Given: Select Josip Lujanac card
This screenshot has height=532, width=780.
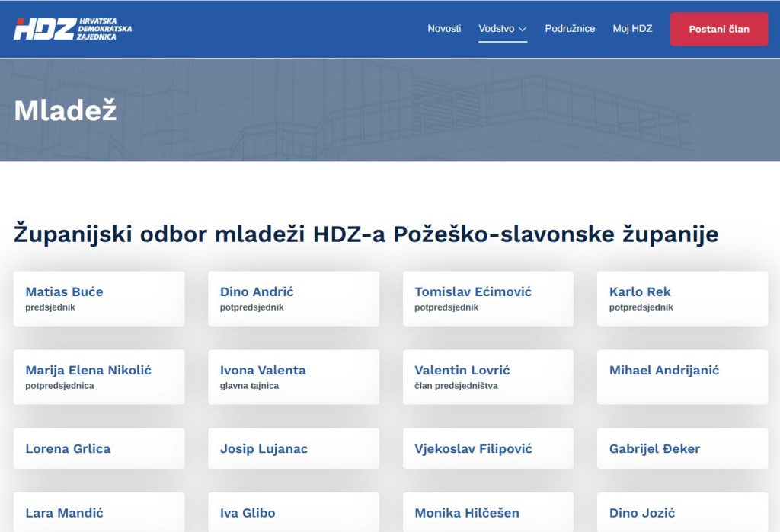Looking at the screenshot, I should (x=293, y=448).
